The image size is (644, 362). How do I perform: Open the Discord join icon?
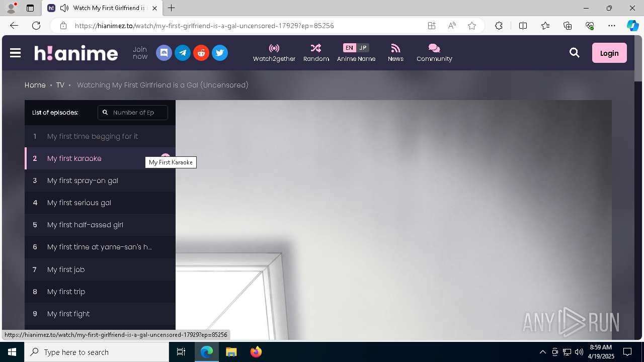[164, 53]
